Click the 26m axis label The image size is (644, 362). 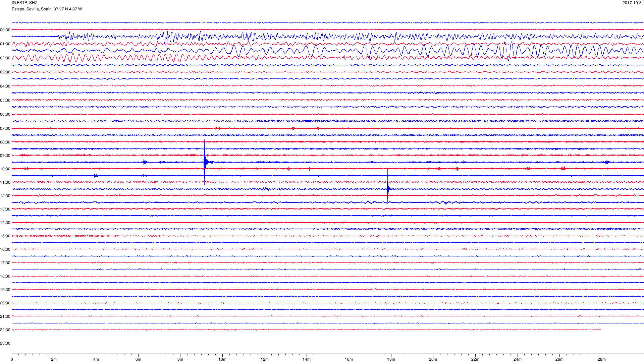click(x=559, y=359)
